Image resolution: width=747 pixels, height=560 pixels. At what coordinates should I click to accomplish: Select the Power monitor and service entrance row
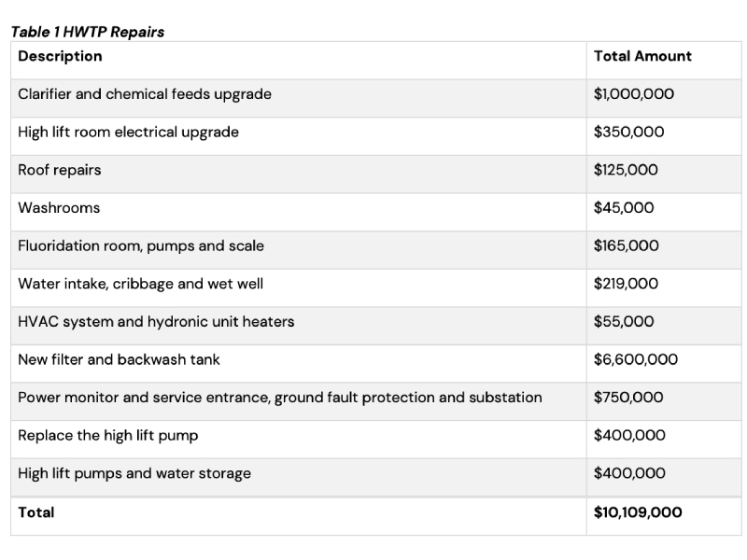pos(280,398)
